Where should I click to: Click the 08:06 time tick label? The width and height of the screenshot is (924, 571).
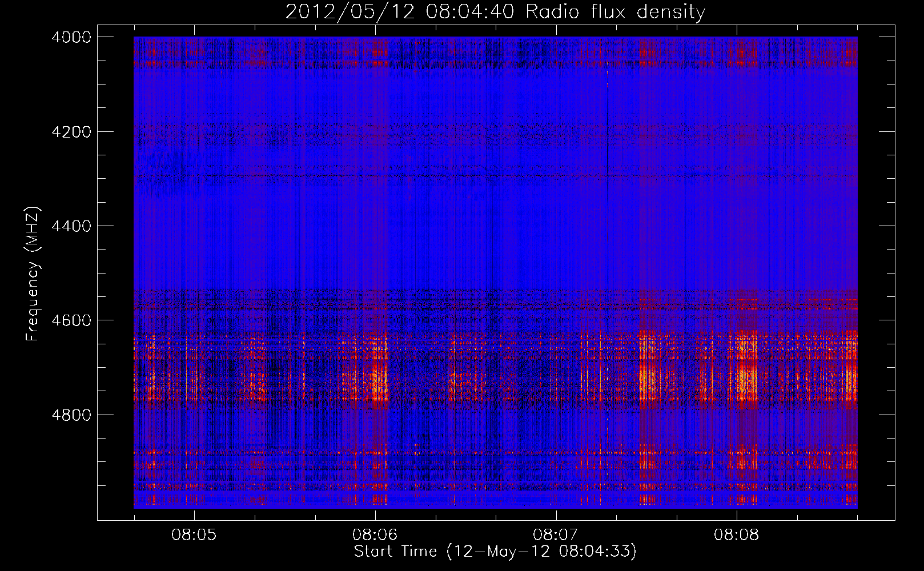coord(375,534)
